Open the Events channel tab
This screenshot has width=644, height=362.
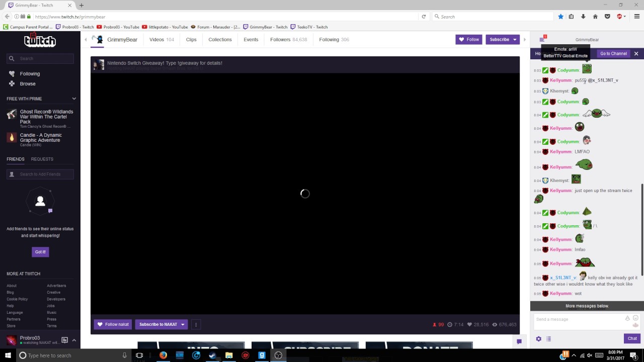point(251,39)
